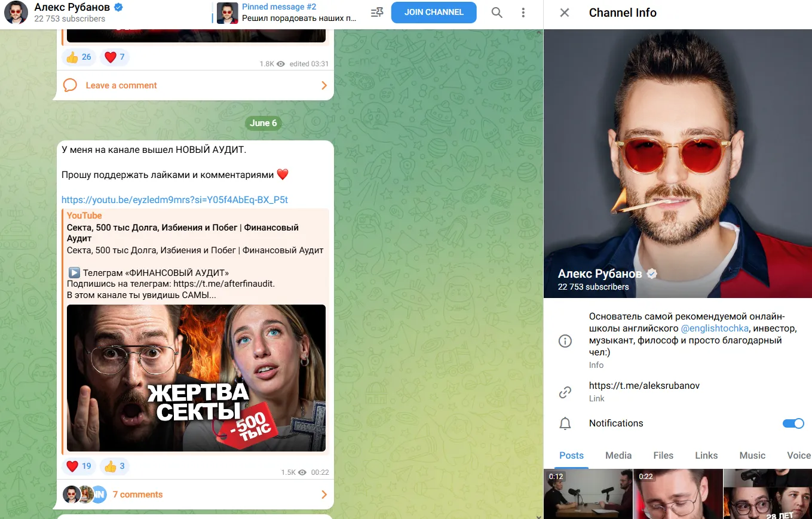Image resolution: width=812 pixels, height=519 pixels.
Task: Click the pinned messages list icon
Action: 376,13
